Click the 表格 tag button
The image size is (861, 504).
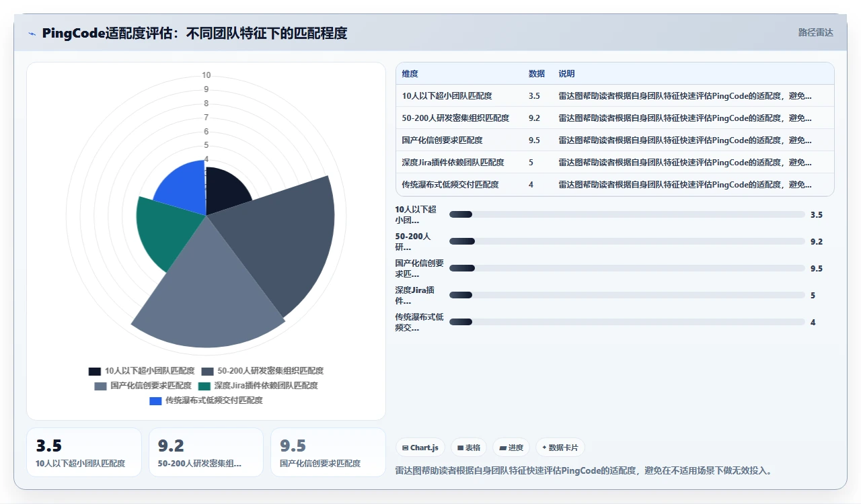pos(469,448)
